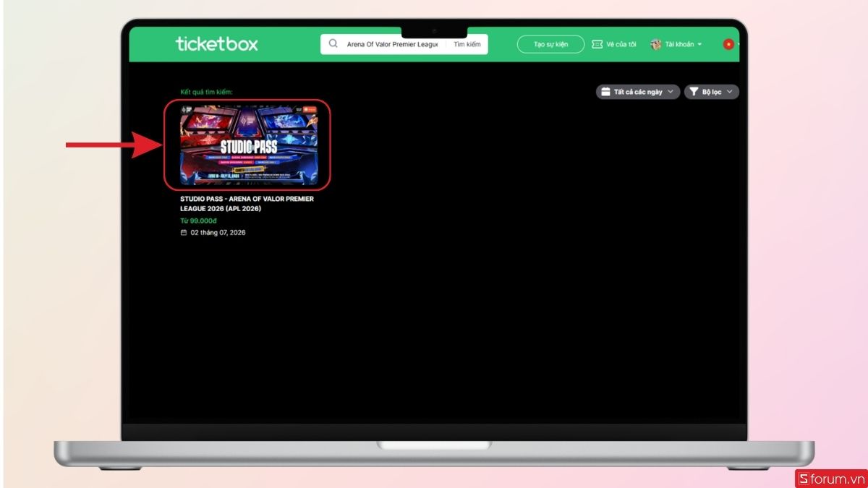This screenshot has height=488, width=868.
Task: Click the Từ 99.000đ price text
Action: tap(198, 221)
